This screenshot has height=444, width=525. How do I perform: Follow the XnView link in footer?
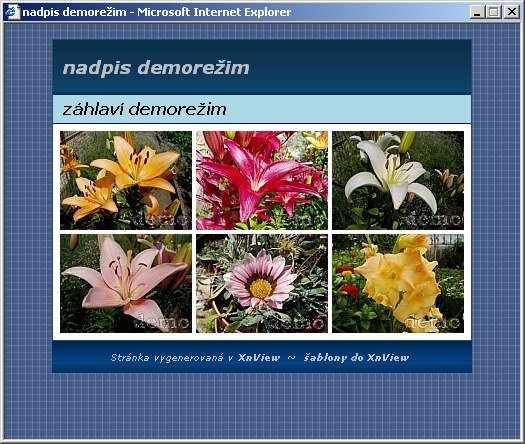tap(259, 358)
